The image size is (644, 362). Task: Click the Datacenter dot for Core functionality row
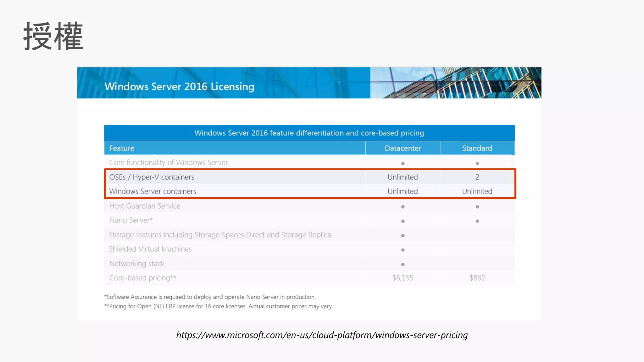403,163
